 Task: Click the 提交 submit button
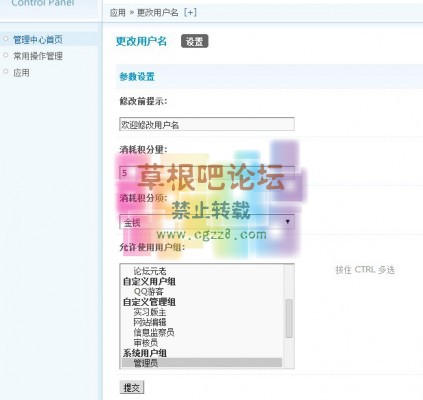(x=132, y=388)
